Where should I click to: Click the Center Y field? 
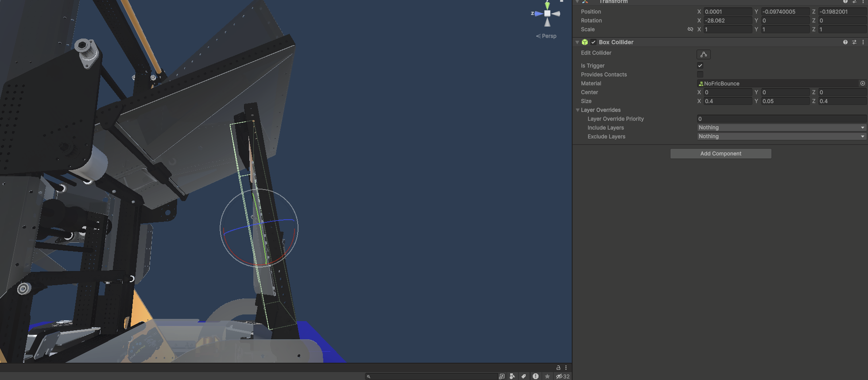coord(785,92)
